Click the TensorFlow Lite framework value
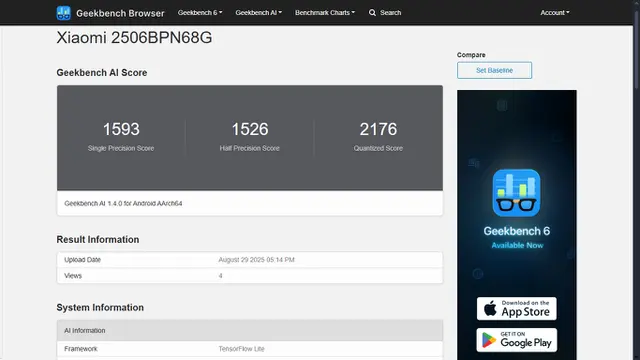Viewport: 640px width, 360px height. (241, 349)
